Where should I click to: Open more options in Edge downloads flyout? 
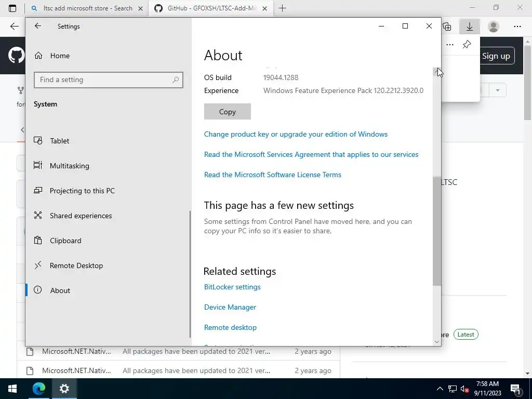point(450,45)
